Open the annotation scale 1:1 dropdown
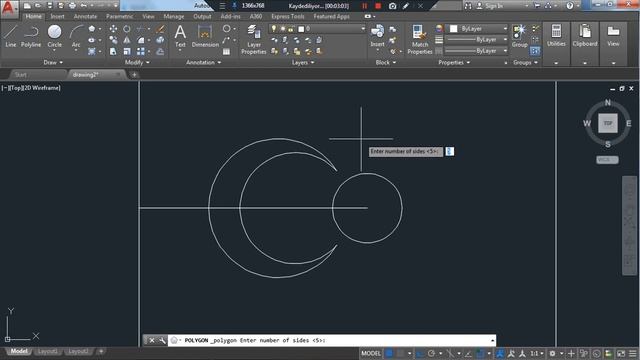Image resolution: width=640 pixels, height=360 pixels. (537, 353)
